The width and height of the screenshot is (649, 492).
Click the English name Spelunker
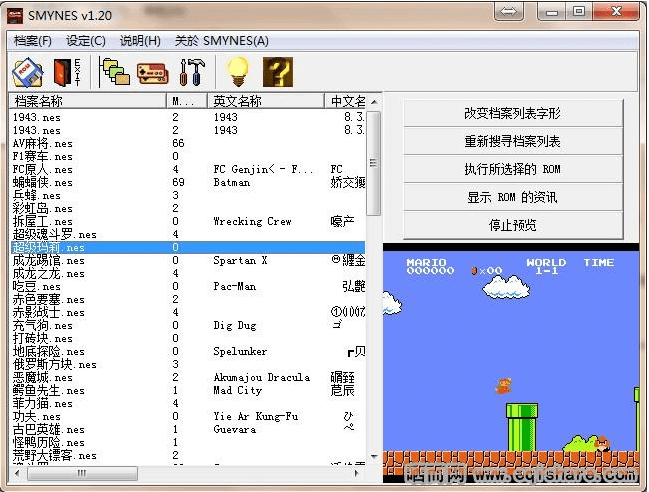[x=240, y=352]
